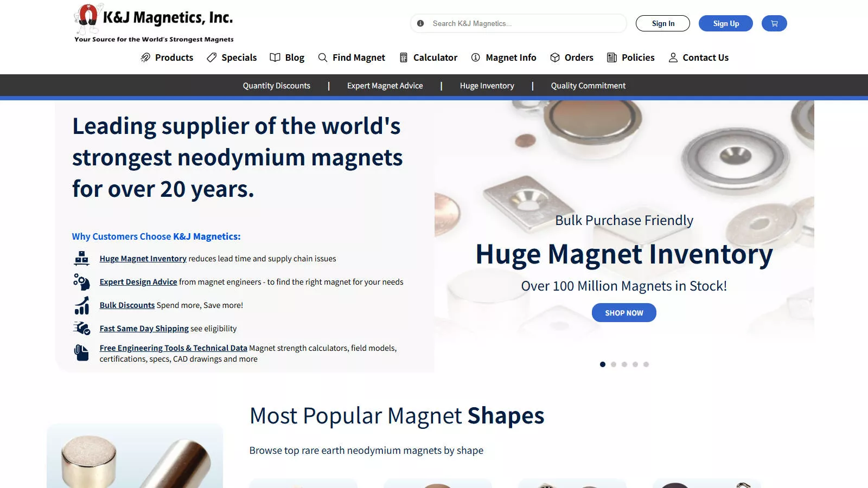Image resolution: width=868 pixels, height=488 pixels.
Task: Follow the Fast Same Day Shipping link
Action: pyautogui.click(x=144, y=329)
